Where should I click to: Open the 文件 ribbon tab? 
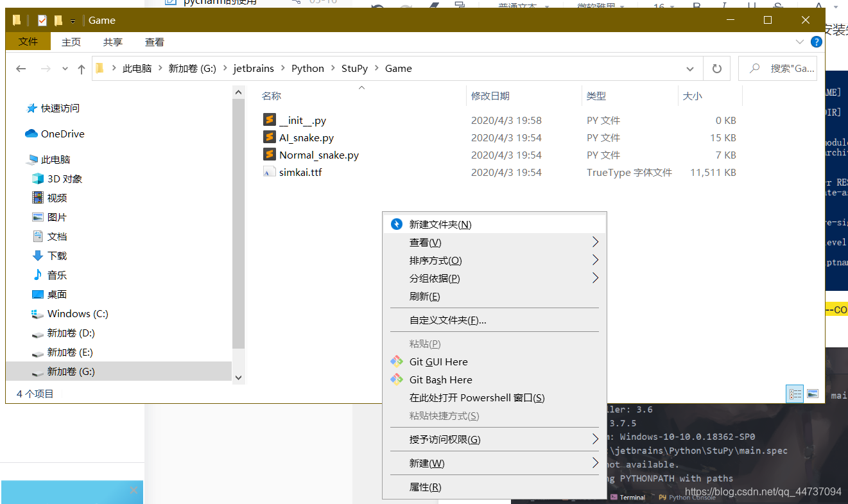[28, 42]
